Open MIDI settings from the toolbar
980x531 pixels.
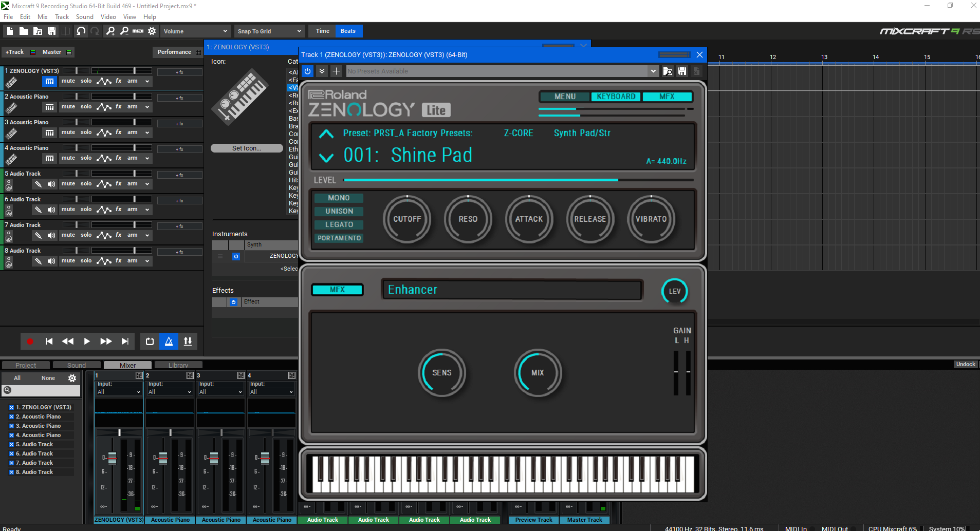(x=138, y=31)
